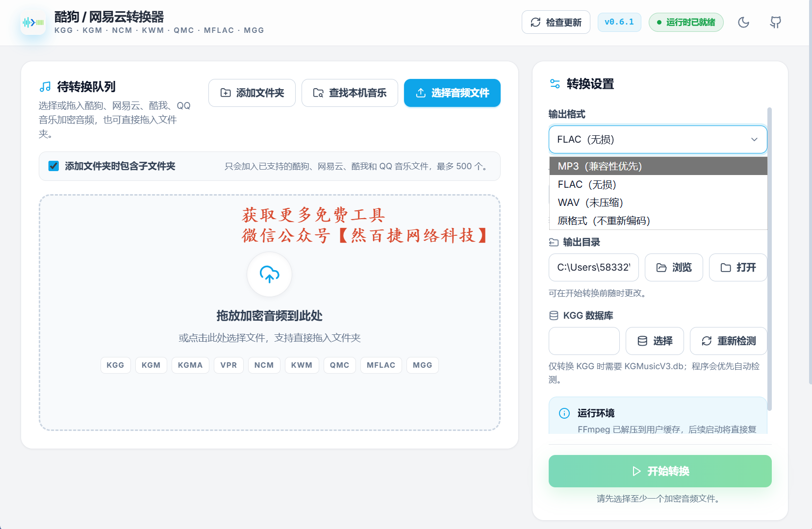
Task: Click the MFLAC format tag
Action: tap(381, 365)
